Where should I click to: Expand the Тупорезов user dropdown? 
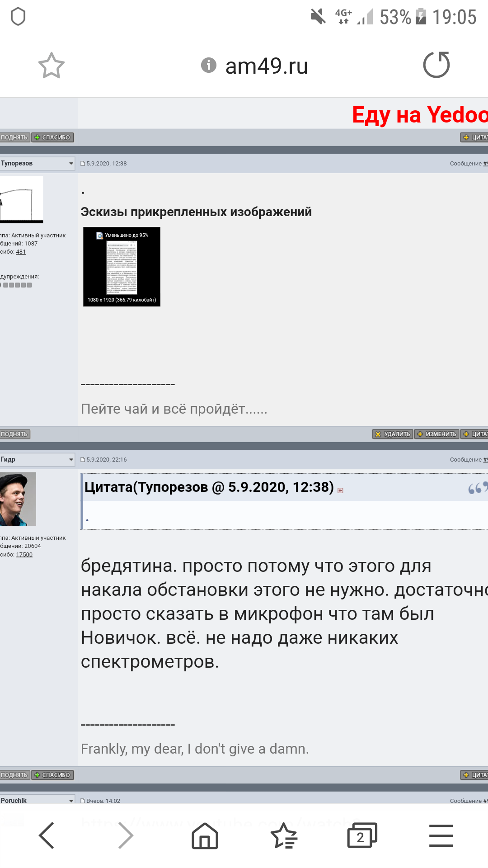71,163
